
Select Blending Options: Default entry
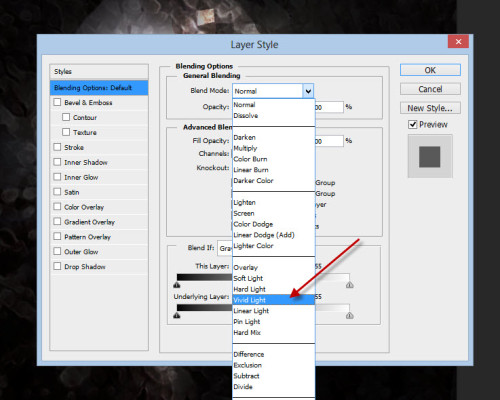click(x=99, y=88)
